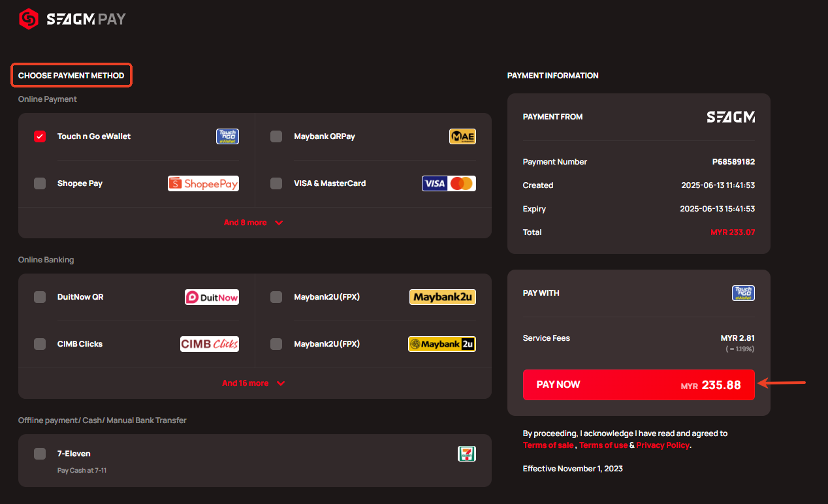Check the VISA & MasterCard checkbox
828x504 pixels.
click(276, 183)
